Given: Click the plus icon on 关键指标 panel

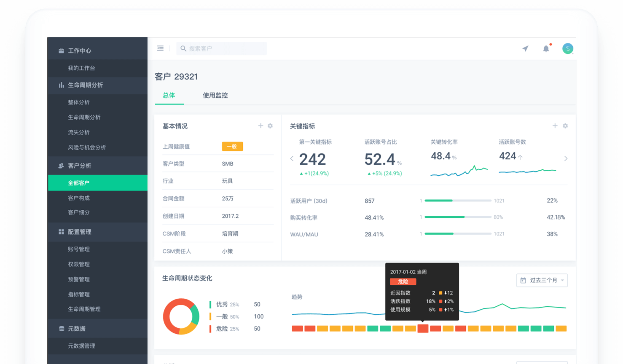Looking at the screenshot, I should click(555, 126).
